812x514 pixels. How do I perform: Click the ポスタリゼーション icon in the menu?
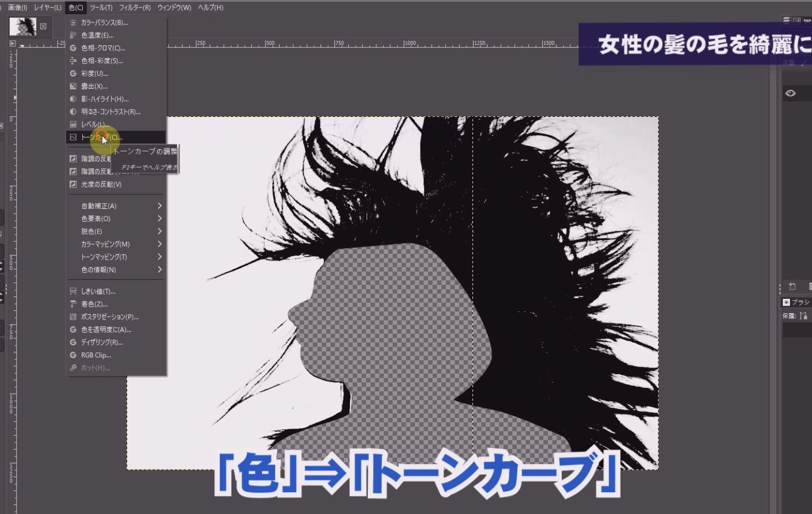(73, 317)
